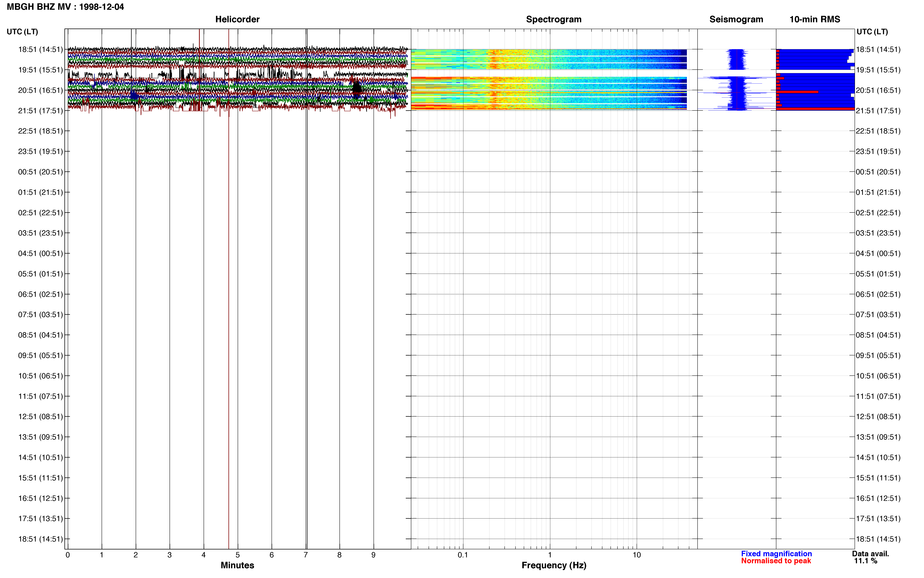Click the large black event burst near minute 8.5
Image resolution: width=924 pixels, height=578 pixels.
(357, 88)
